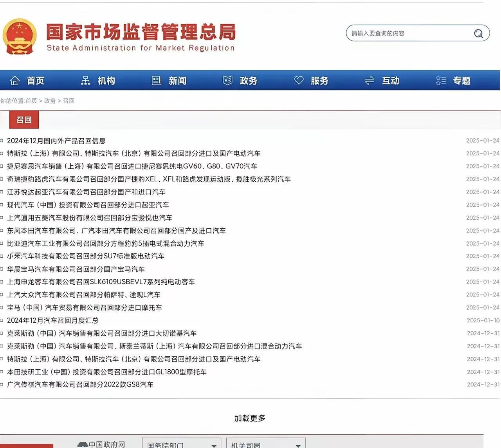Click the exchange arrows icon beside 互动
This screenshot has width=501, height=448.
[x=369, y=81]
